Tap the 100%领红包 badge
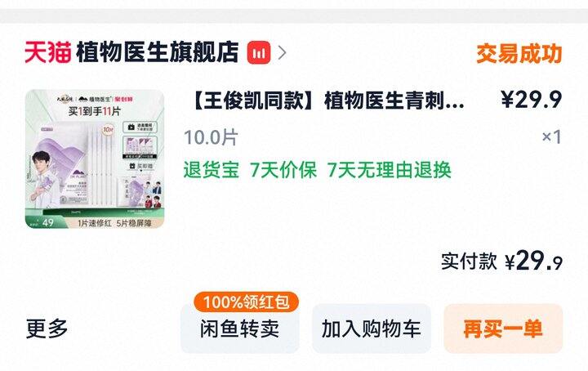This screenshot has height=371, width=588. (247, 302)
